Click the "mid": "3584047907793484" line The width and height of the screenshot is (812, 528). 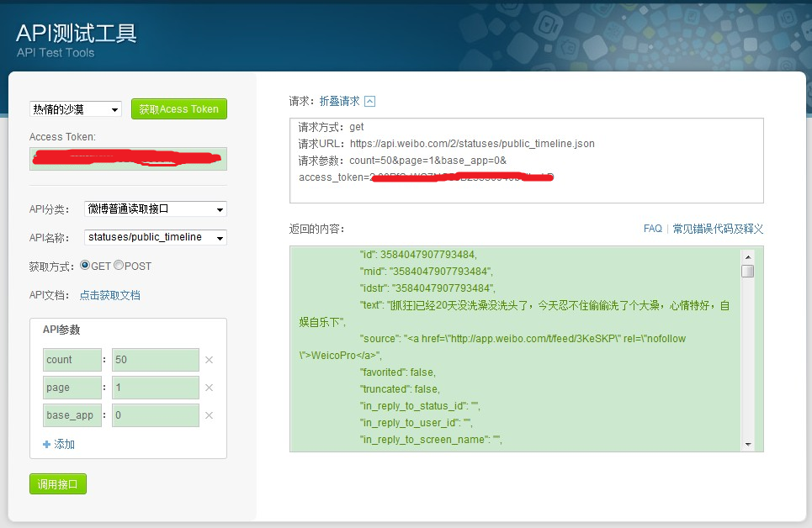(427, 272)
